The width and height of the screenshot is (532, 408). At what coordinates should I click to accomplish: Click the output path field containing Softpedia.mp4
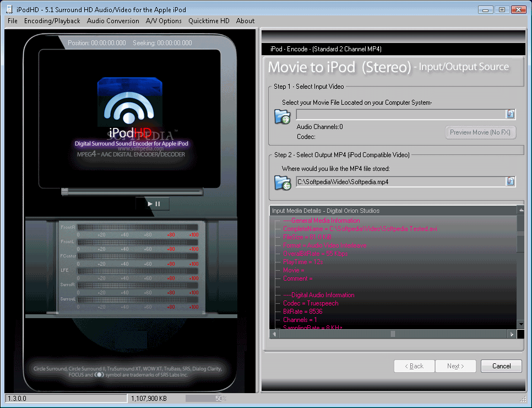[x=401, y=182]
